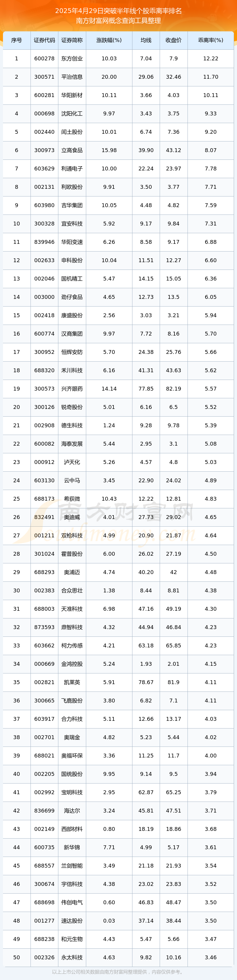The height and width of the screenshot is (980, 237).
Task: Click stock name 申科股份
Action: click(x=72, y=261)
